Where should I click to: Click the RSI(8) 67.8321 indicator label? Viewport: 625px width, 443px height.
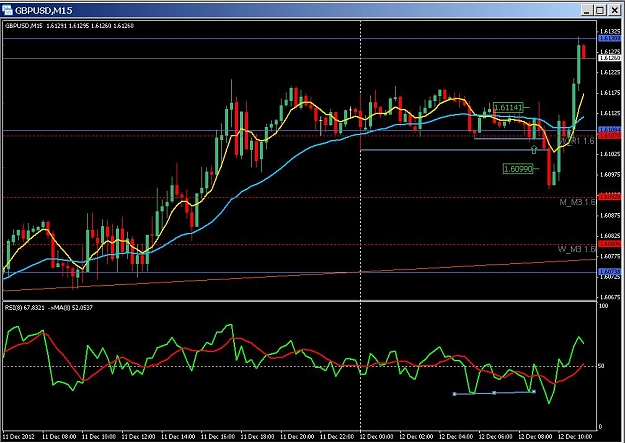coord(24,308)
